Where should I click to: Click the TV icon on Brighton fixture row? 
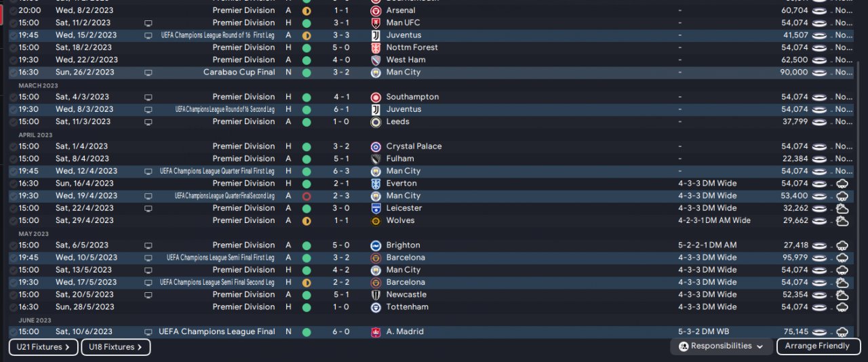[x=149, y=245]
